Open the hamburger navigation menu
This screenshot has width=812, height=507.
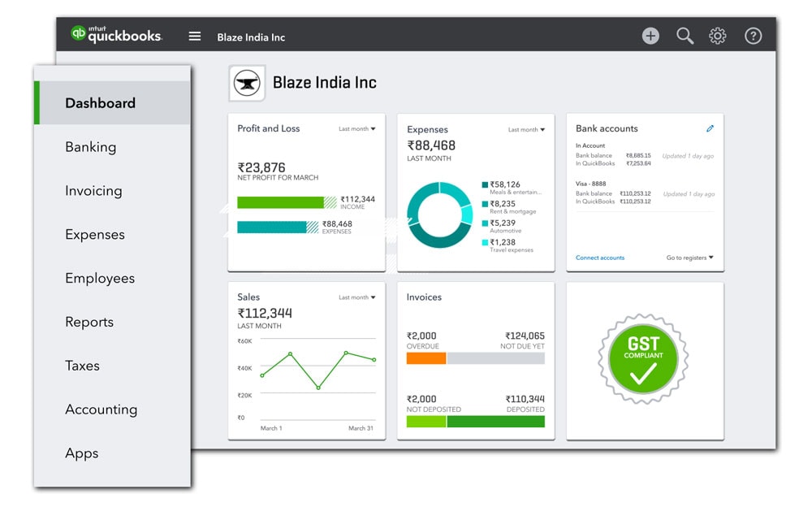point(195,37)
